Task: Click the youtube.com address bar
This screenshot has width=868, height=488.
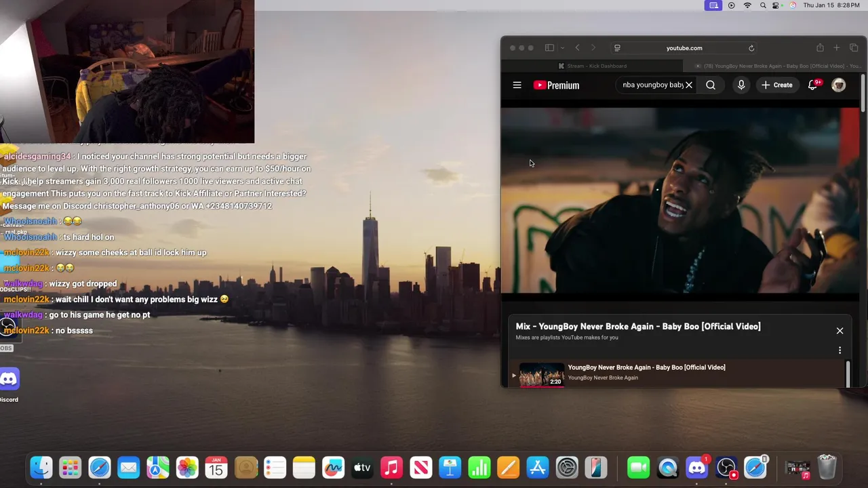Action: (684, 48)
